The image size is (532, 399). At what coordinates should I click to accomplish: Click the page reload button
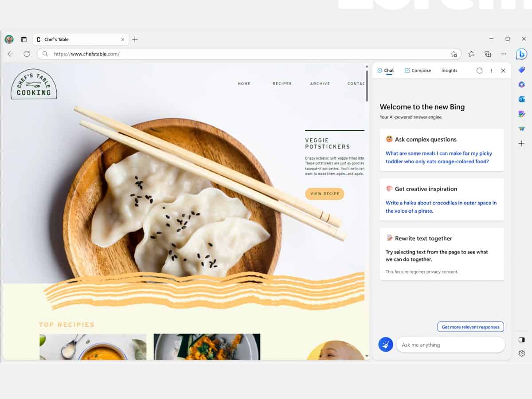[x=27, y=54]
